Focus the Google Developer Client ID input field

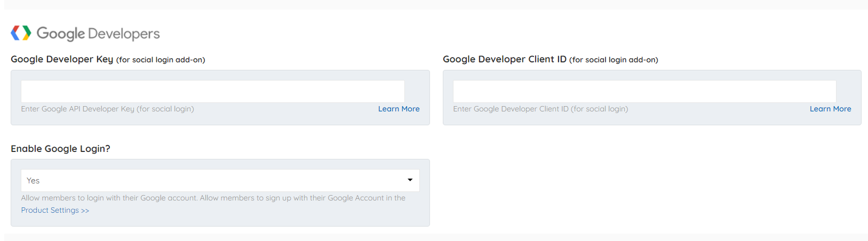click(x=644, y=91)
